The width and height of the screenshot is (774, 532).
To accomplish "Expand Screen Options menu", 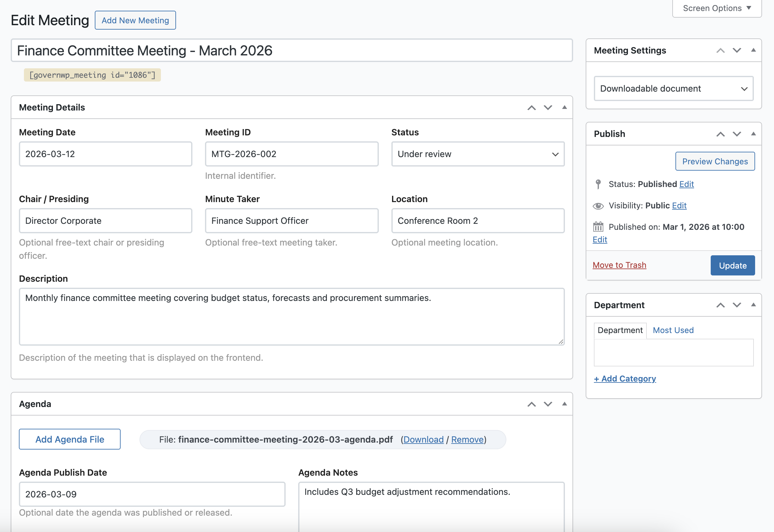I will pos(717,8).
